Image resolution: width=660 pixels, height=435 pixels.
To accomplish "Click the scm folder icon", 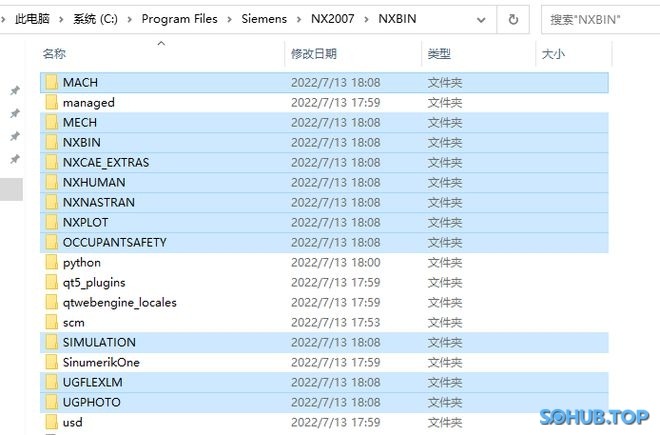I will 51,323.
